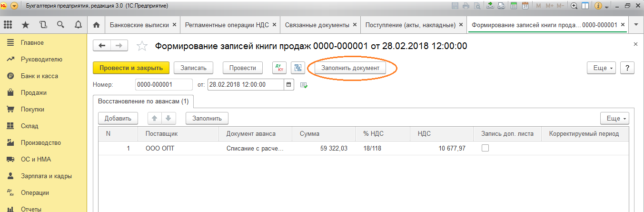The width and height of the screenshot is (644, 212).
Task: Open the calculator icon in title bar
Action: click(514, 6)
